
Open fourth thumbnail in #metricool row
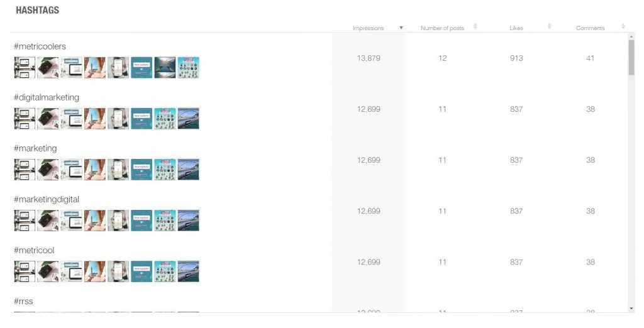(95, 271)
